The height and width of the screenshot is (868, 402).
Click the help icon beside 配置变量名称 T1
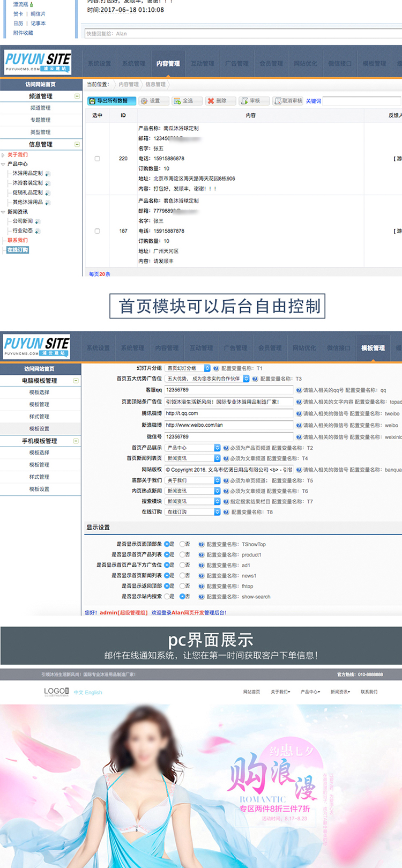(216, 368)
